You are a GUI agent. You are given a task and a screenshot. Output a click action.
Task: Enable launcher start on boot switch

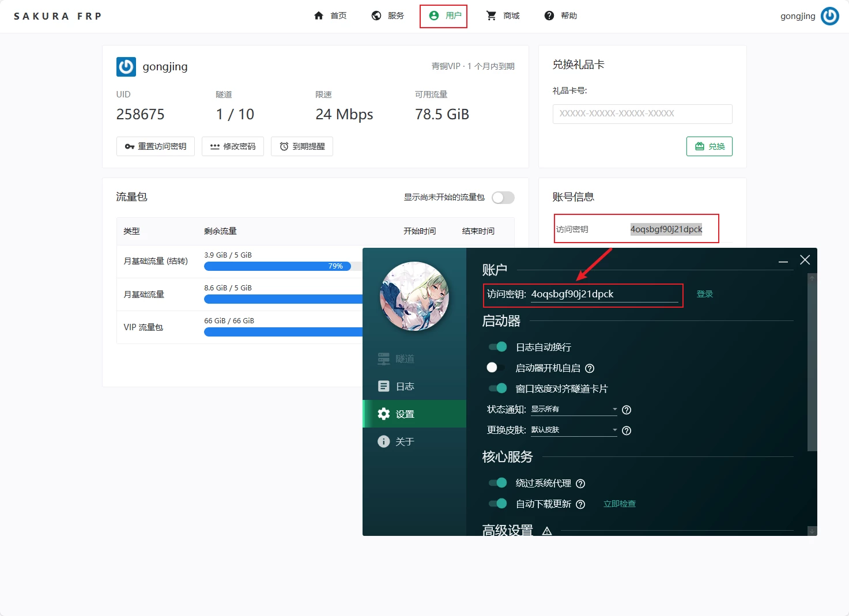click(x=496, y=368)
